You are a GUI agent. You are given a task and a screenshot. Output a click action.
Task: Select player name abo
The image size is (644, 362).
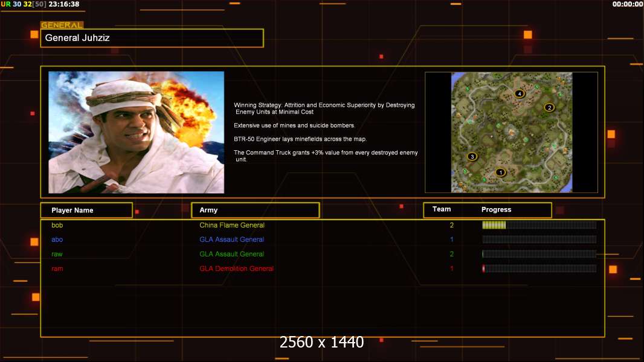point(57,240)
